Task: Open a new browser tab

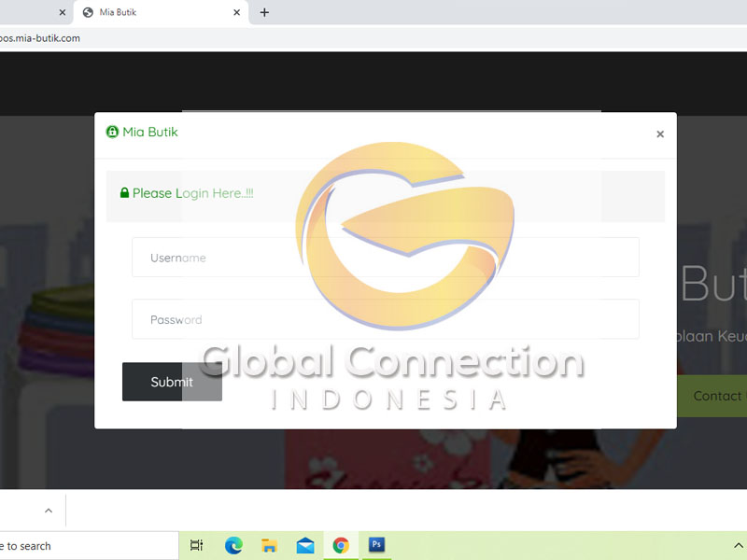Action: pos(264,13)
